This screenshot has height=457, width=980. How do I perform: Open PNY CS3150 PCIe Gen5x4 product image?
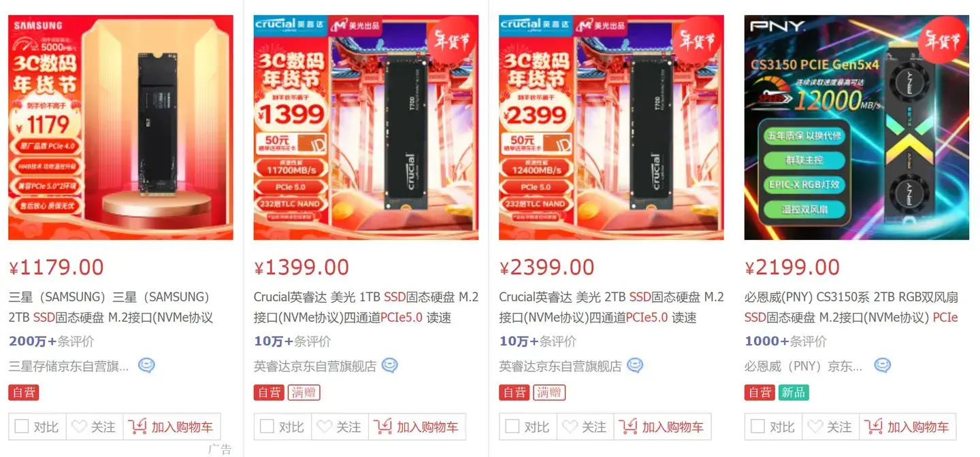coord(857,127)
